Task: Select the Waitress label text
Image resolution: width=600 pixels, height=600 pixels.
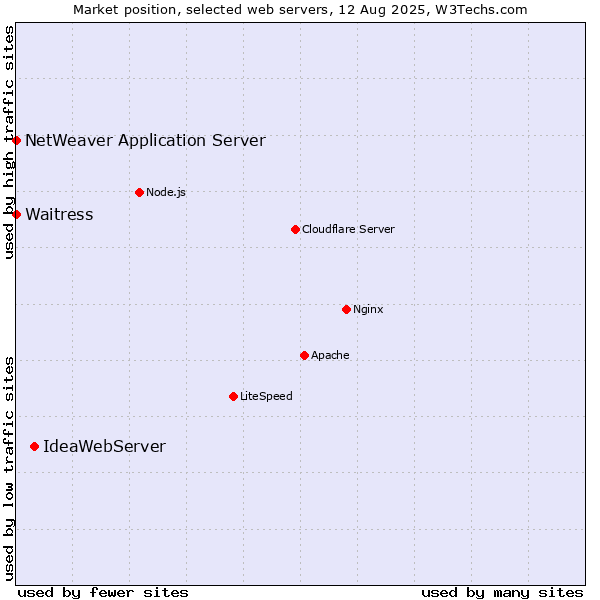Action: pyautogui.click(x=59, y=214)
